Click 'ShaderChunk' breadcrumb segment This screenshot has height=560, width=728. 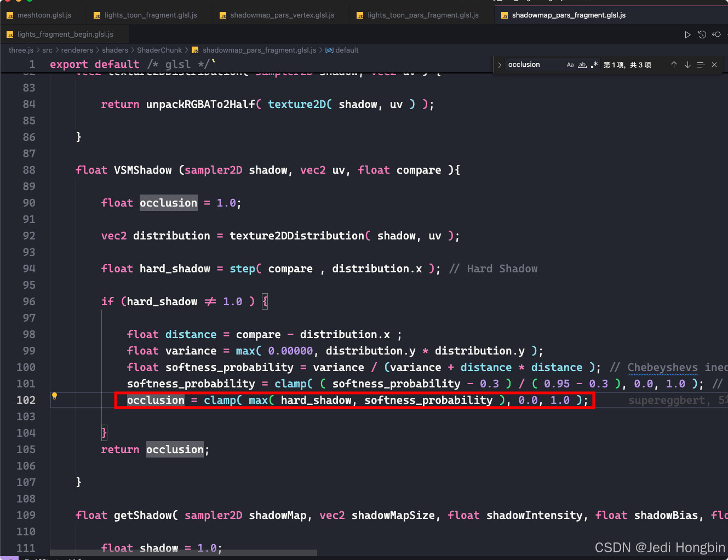pyautogui.click(x=159, y=50)
